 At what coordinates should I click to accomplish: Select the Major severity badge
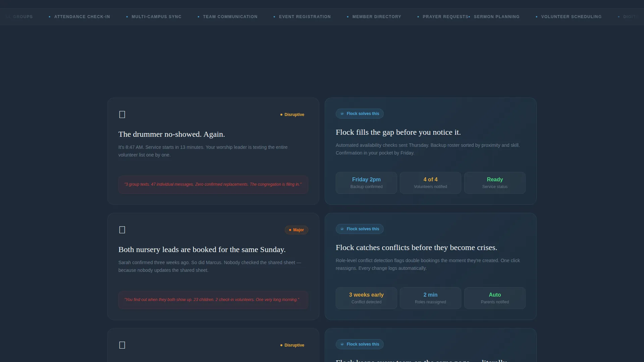coord(297,230)
